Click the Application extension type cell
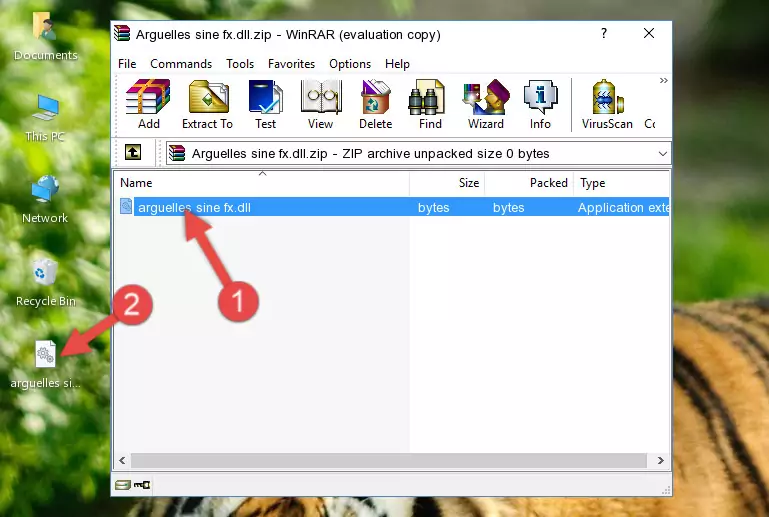This screenshot has height=517, width=769. [623, 207]
